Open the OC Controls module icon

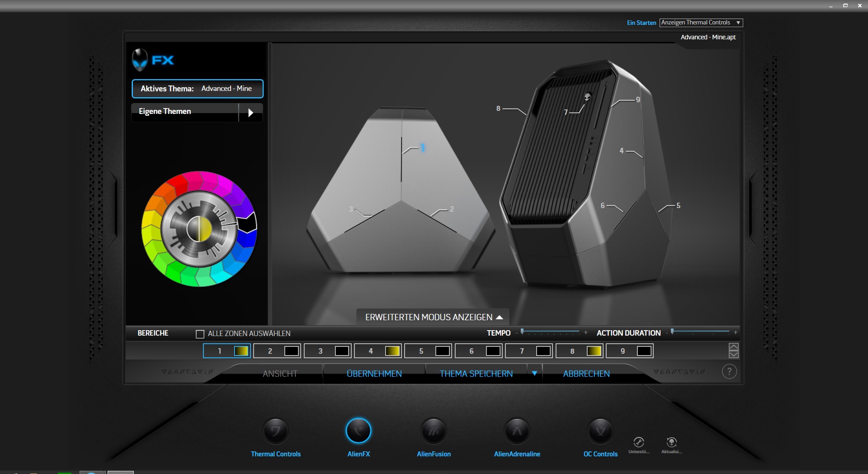coord(600,431)
